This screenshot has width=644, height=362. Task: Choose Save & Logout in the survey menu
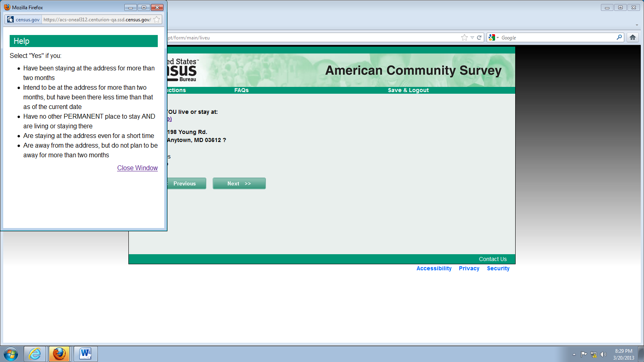coord(408,90)
